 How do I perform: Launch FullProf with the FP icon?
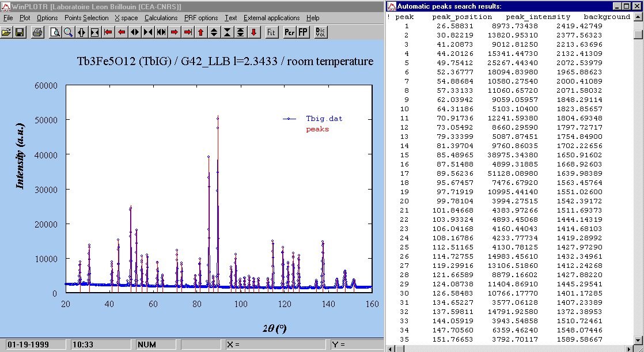(302, 32)
